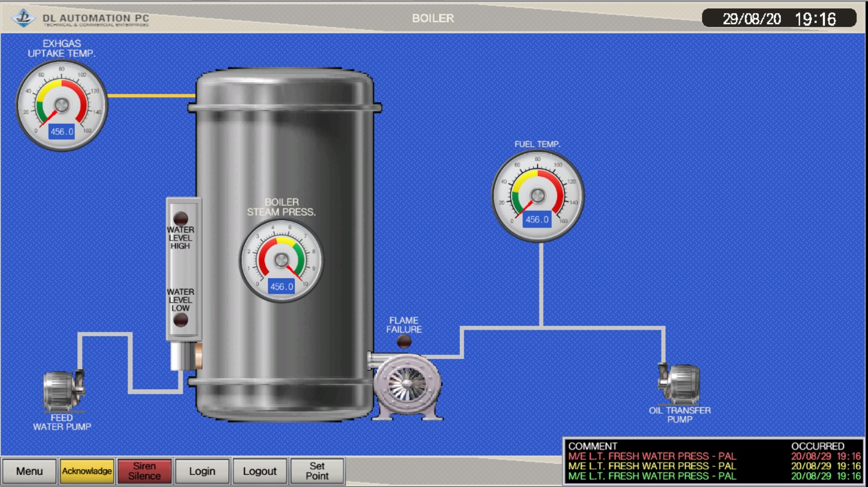
Task: Open the Exhgas Uptake Temp gauge
Action: pos(61,105)
